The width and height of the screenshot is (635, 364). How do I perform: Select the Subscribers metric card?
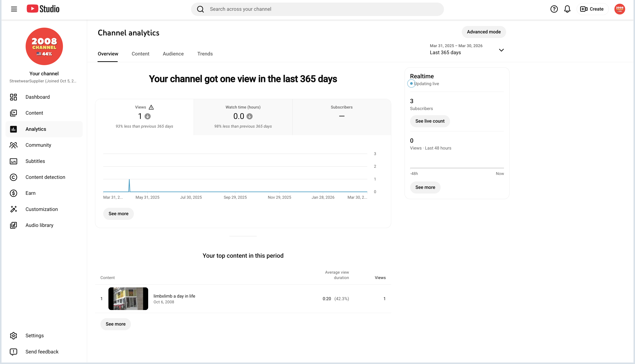click(342, 117)
